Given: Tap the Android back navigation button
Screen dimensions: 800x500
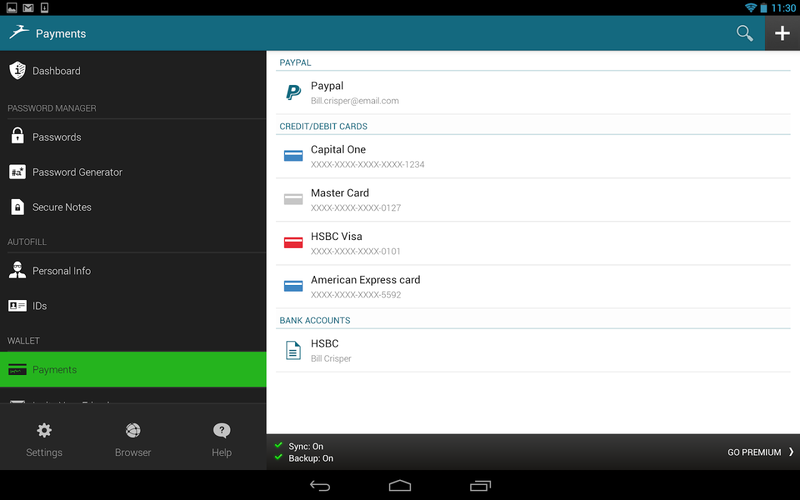Looking at the screenshot, I should pos(320,485).
